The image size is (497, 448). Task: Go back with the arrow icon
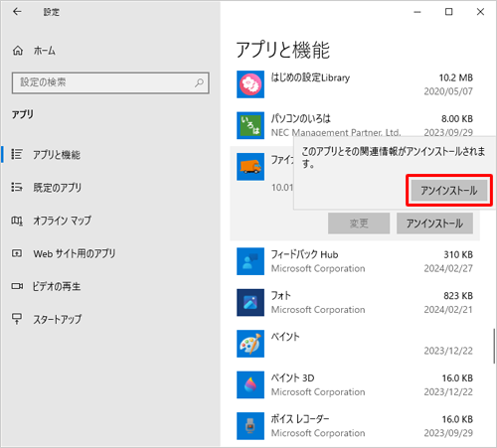[17, 12]
